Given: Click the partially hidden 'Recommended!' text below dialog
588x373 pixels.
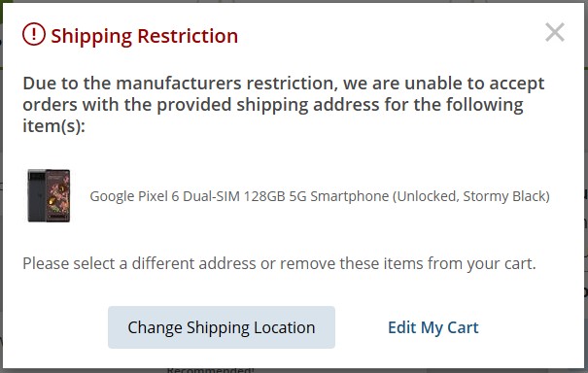Looking at the screenshot, I should click(x=210, y=370).
